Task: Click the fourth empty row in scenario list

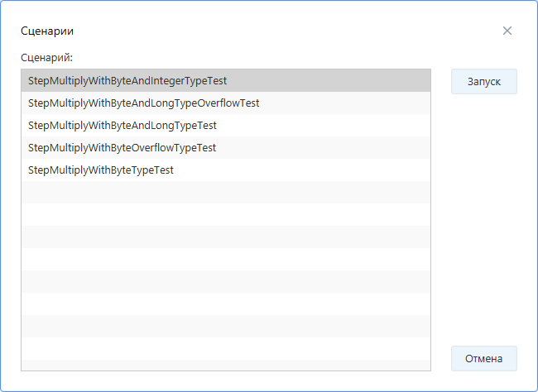Action: click(225, 260)
